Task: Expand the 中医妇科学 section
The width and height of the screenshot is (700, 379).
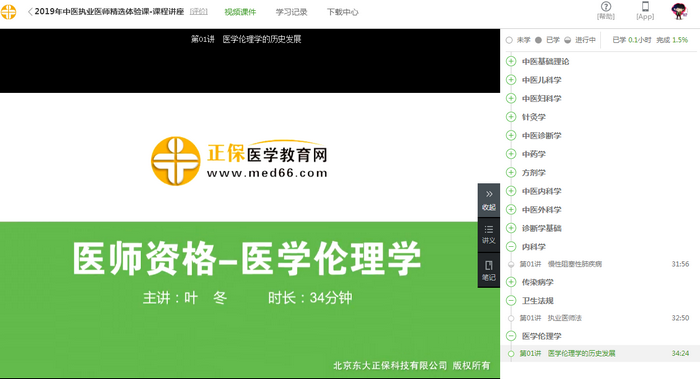Action: coord(511,98)
